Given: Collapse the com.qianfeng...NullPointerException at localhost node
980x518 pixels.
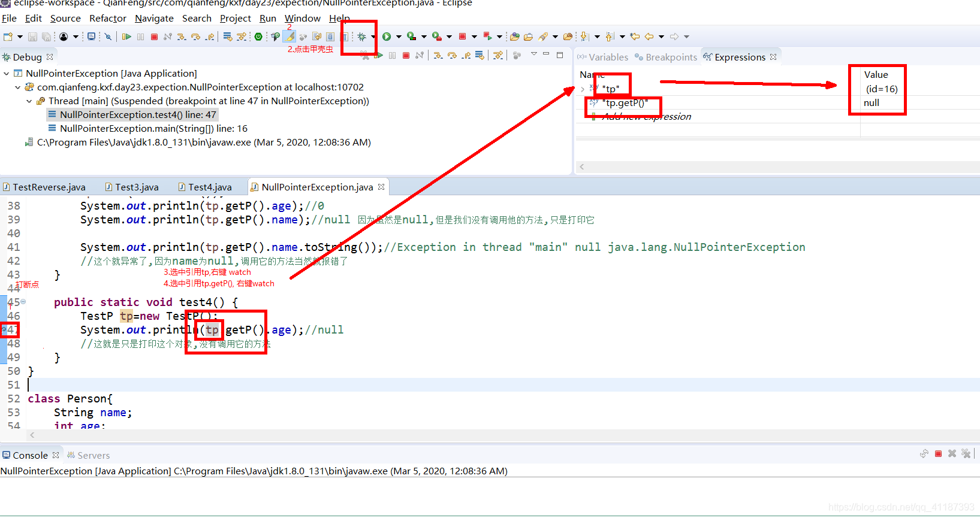Looking at the screenshot, I should click(18, 87).
